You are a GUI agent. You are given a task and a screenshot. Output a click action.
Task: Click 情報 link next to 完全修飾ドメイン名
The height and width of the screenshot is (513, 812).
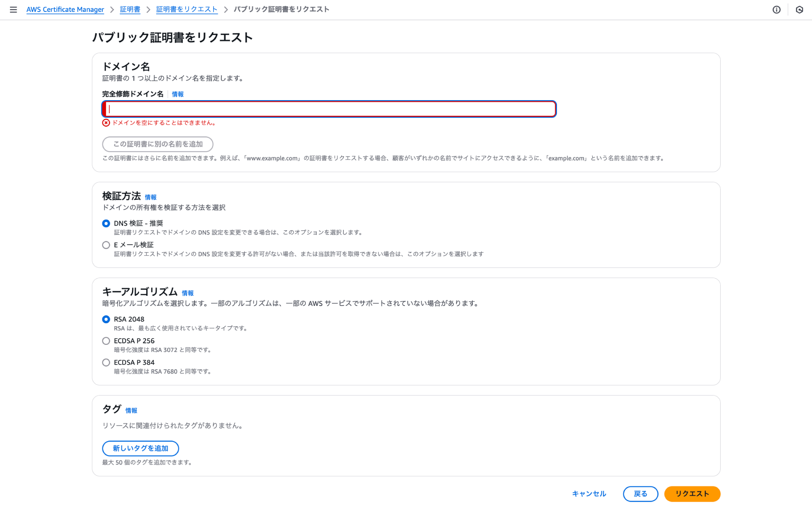(178, 94)
